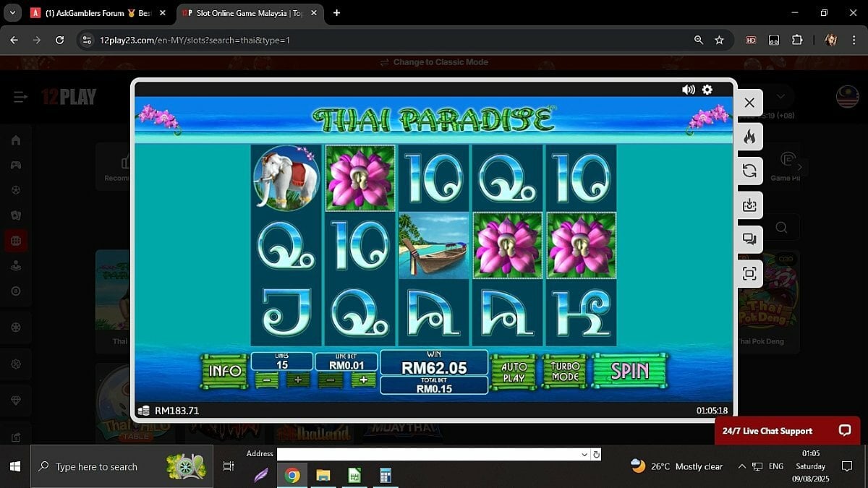Screen dimensions: 868x488
Task: Click the K symbol on the reels
Action: [581, 313]
